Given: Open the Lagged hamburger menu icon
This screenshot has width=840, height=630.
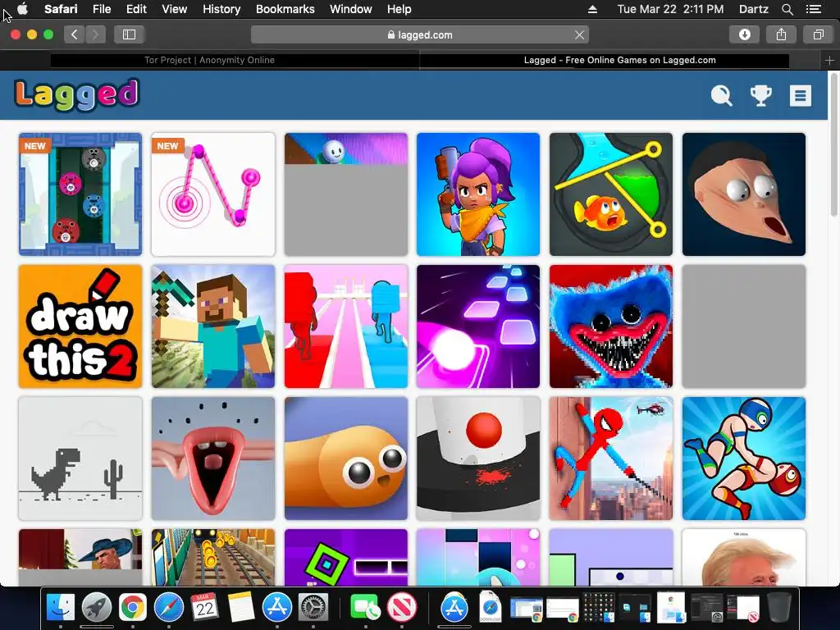Looking at the screenshot, I should [x=801, y=96].
